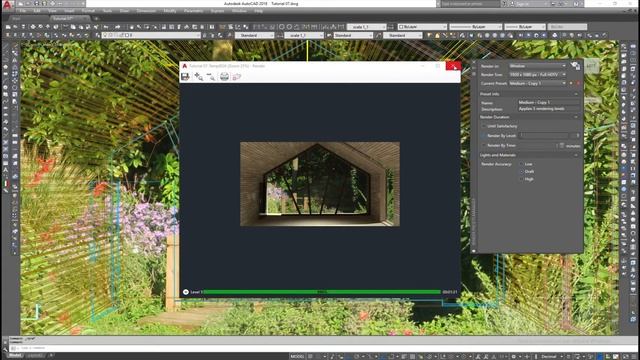Image resolution: width=640 pixels, height=360 pixels.
Task: Open the ByLayer linetype dropdown
Action: pos(476,27)
